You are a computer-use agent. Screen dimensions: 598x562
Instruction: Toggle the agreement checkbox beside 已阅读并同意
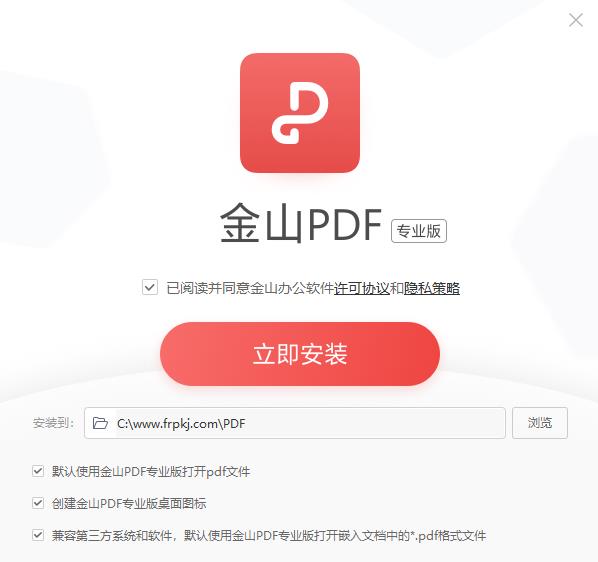pos(150,287)
